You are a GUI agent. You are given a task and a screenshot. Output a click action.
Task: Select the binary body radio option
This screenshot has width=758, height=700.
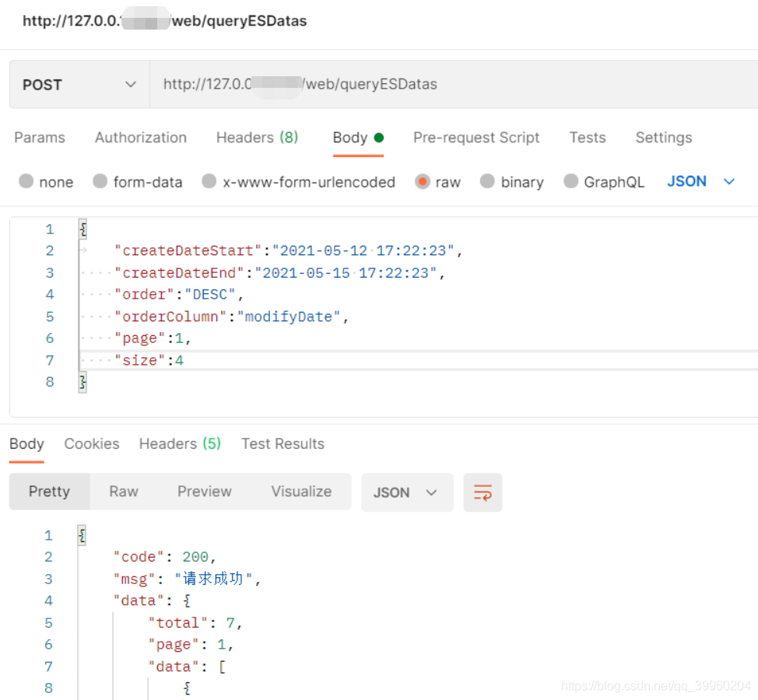(487, 181)
